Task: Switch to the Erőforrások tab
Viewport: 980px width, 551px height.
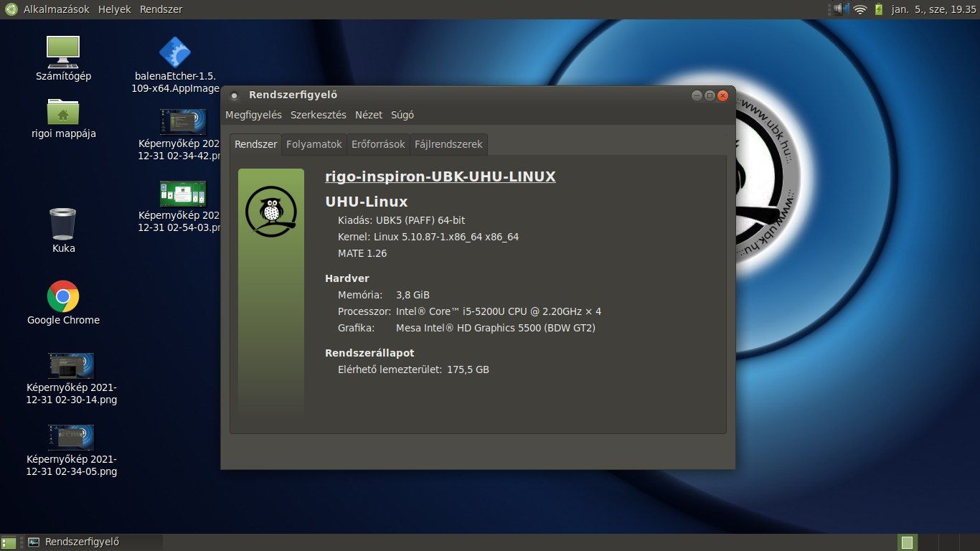Action: point(378,144)
